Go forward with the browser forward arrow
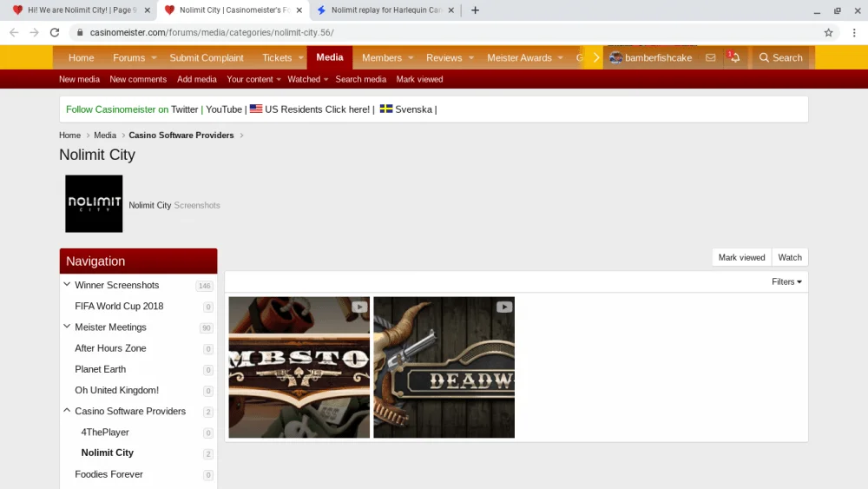Screen dimensions: 868x489 35,33
